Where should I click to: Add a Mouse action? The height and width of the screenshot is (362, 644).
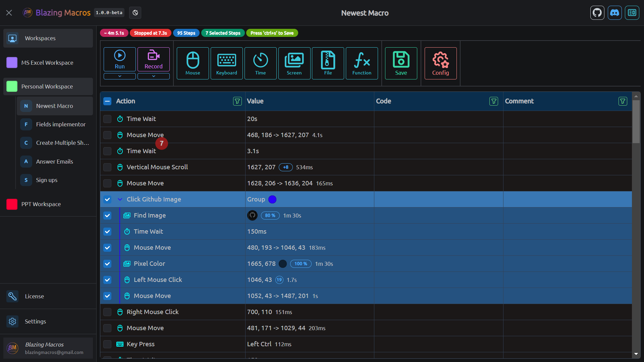pos(193,63)
